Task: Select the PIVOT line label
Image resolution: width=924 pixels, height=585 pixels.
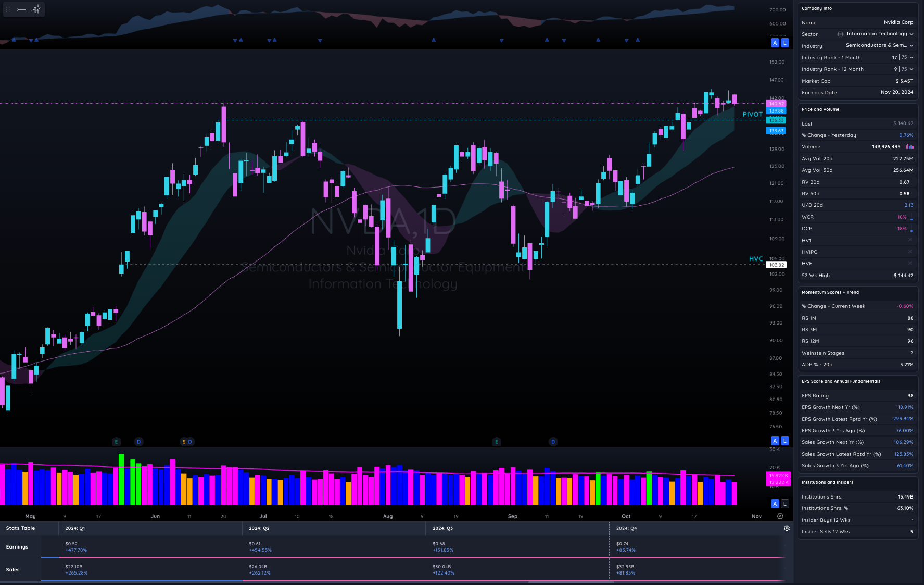Action: (752, 114)
